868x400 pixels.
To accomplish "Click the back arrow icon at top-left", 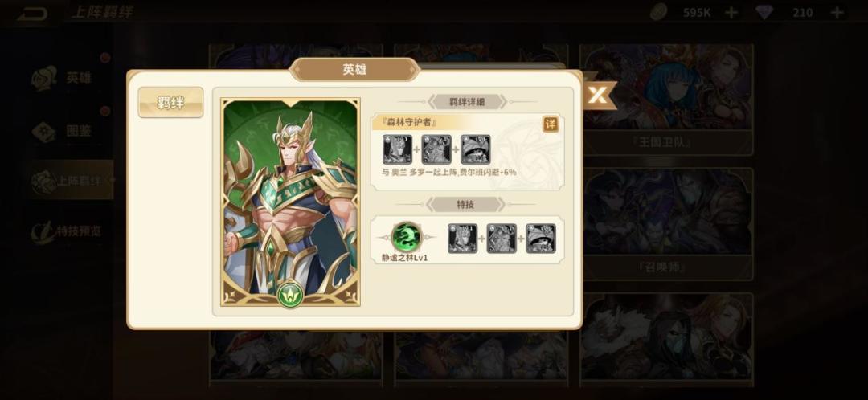I will coord(32,13).
